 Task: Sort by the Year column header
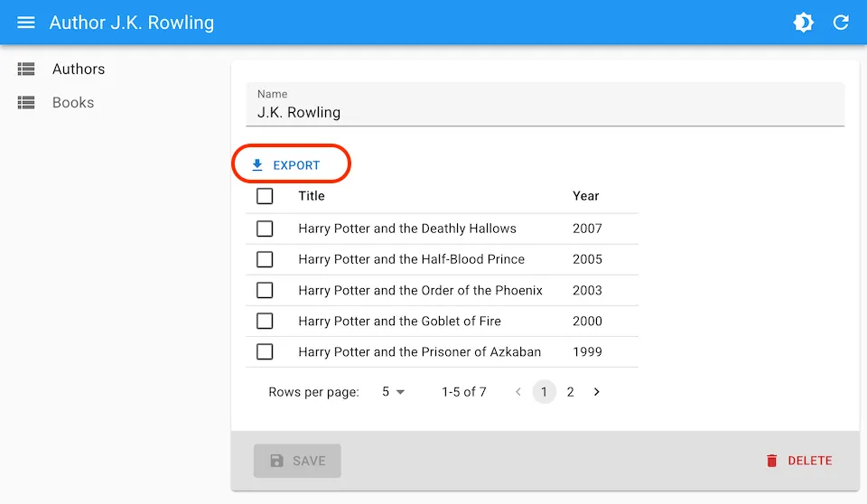point(585,196)
